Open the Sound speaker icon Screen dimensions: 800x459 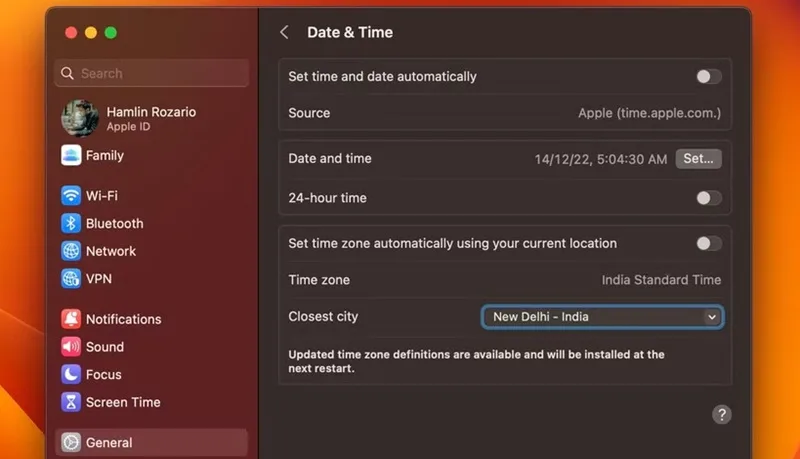[71, 347]
